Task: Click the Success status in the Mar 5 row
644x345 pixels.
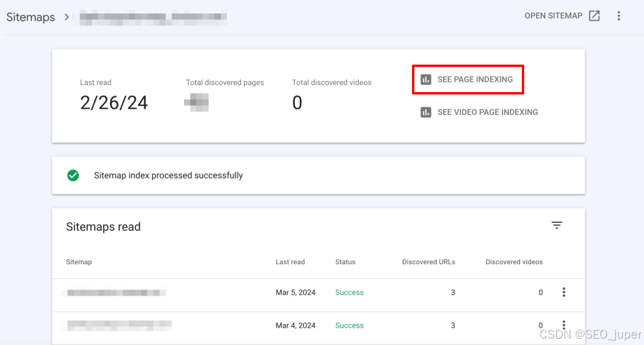Action: click(x=349, y=293)
